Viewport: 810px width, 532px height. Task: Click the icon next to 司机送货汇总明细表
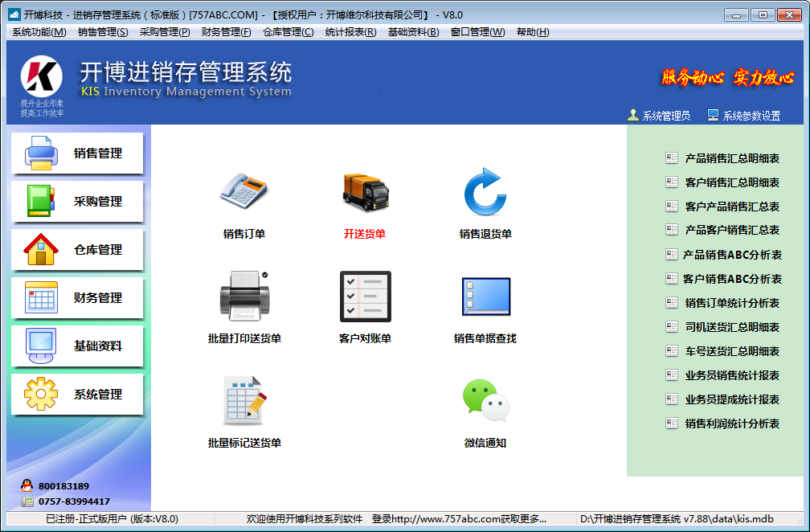[672, 327]
